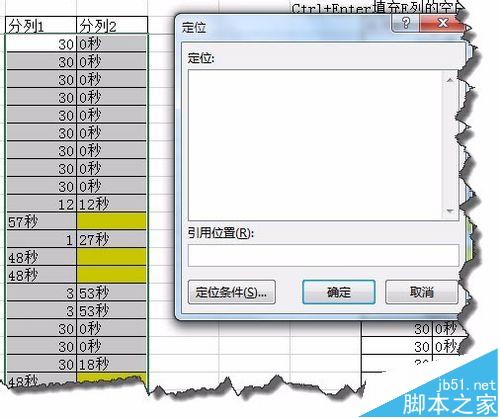Select the 分列1 header cell

[x=41, y=26]
